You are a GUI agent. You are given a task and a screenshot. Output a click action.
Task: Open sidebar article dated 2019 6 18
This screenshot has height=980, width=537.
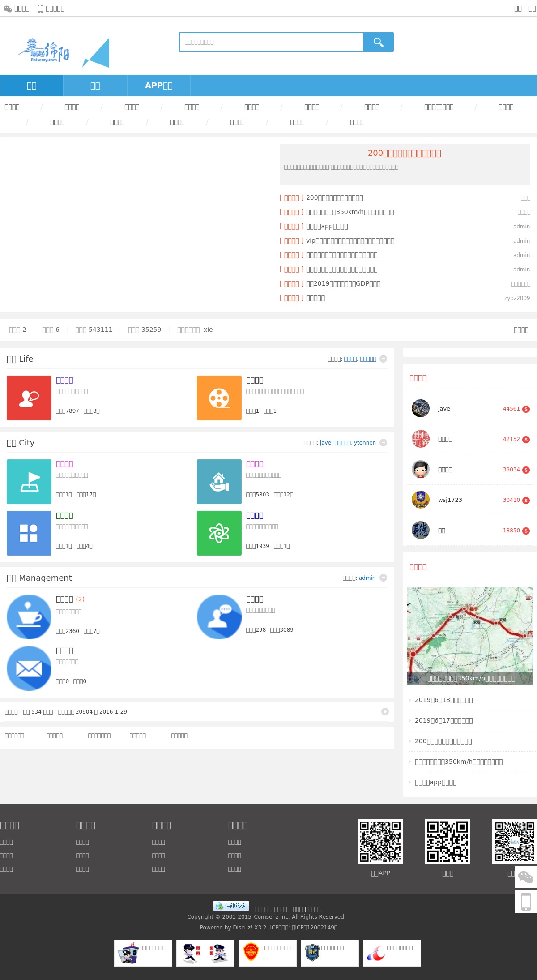point(443,700)
